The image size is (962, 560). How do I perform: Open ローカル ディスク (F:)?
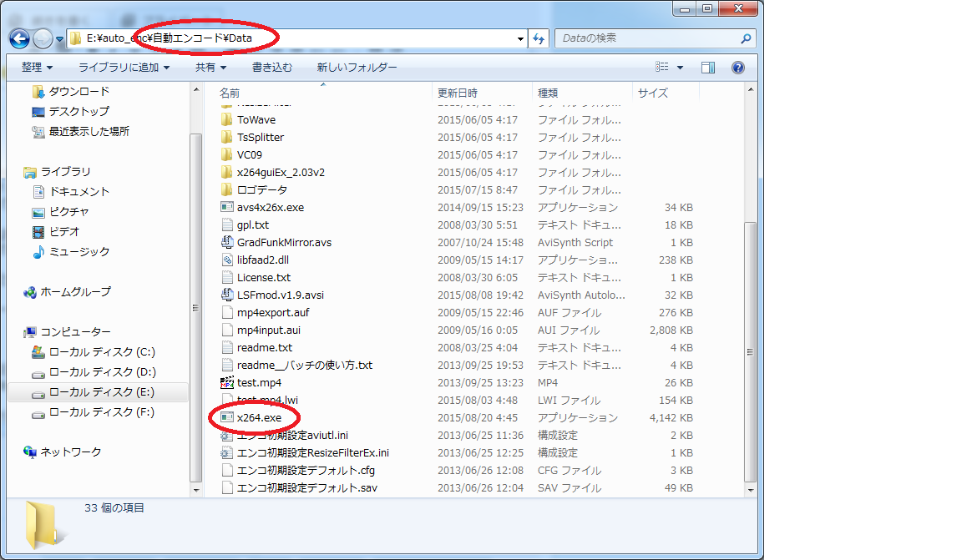click(102, 412)
